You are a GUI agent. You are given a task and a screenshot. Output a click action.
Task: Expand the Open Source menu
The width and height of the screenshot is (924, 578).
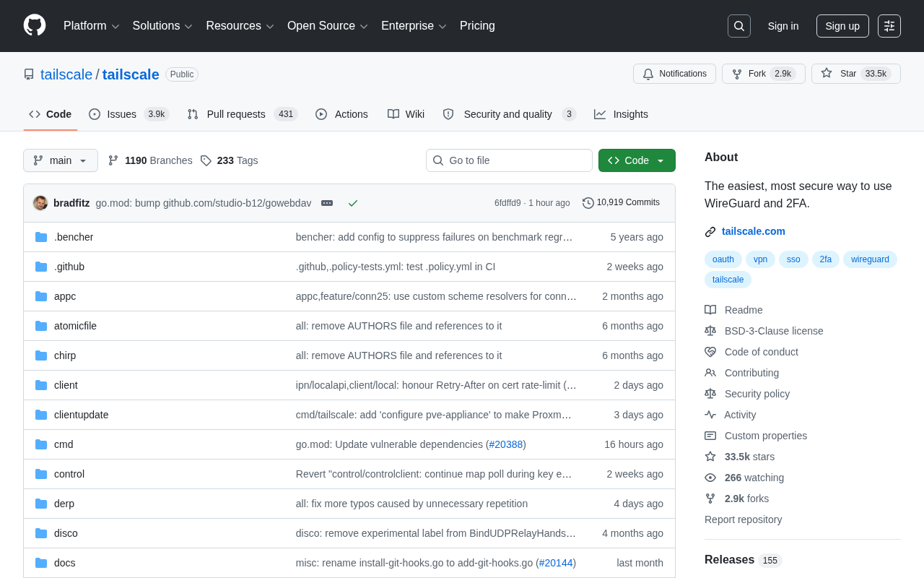click(328, 26)
